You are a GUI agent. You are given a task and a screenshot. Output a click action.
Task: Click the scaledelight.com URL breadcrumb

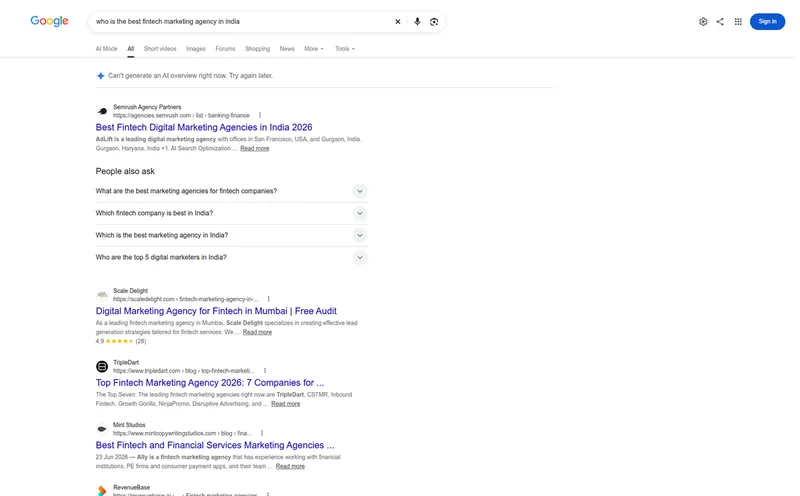tap(186, 299)
